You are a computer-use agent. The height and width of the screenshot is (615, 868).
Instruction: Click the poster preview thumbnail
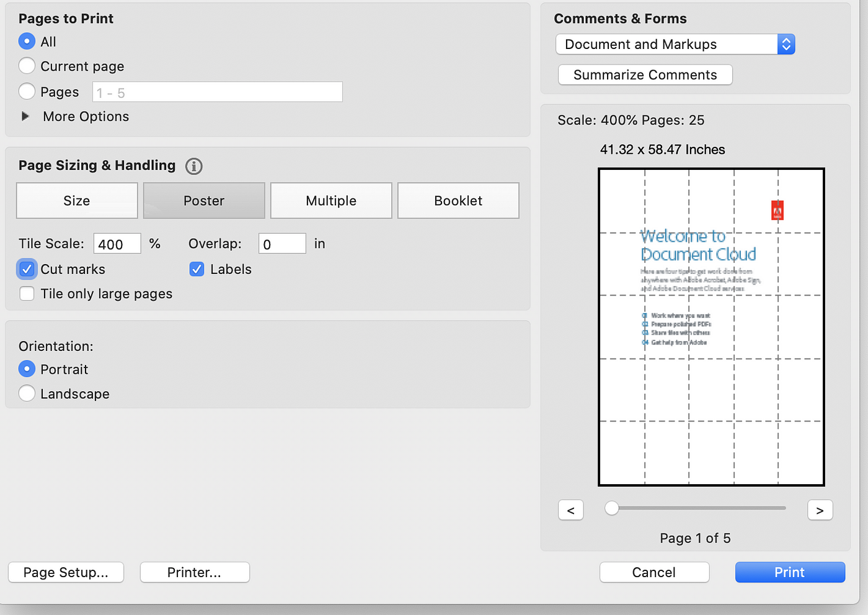coord(711,327)
